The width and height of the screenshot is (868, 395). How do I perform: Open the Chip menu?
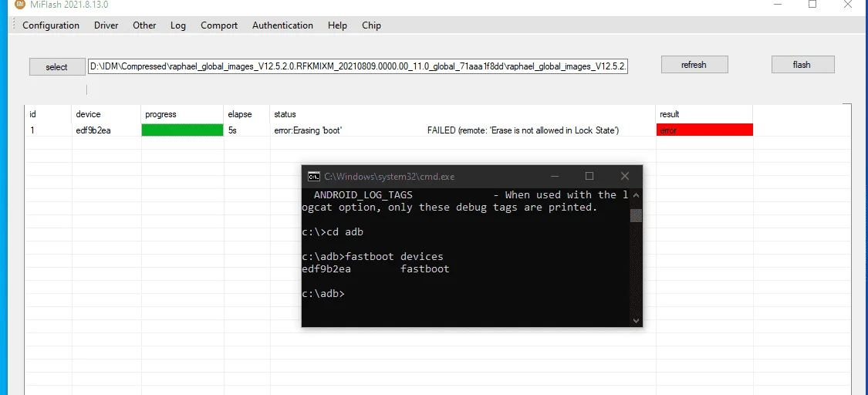(371, 25)
